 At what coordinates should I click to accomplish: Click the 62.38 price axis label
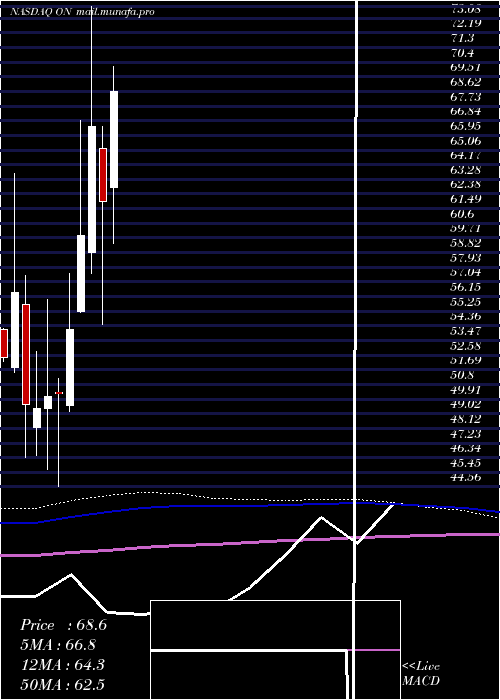coord(465,184)
